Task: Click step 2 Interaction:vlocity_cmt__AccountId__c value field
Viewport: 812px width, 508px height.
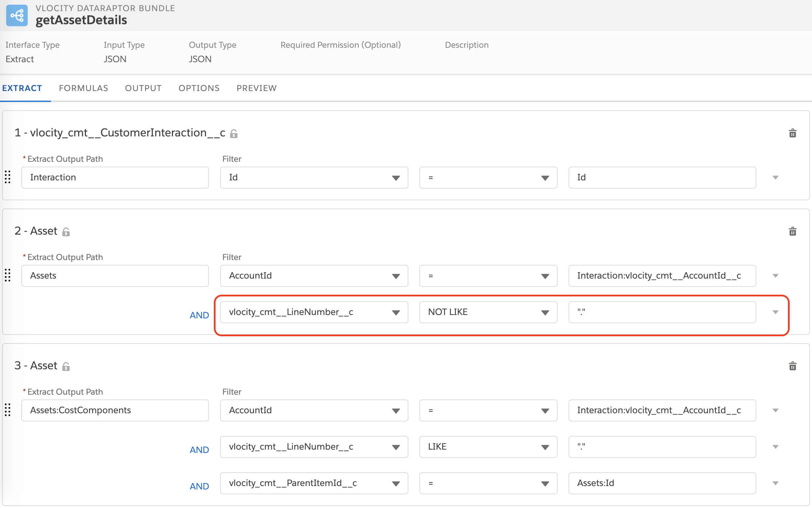Action: click(x=662, y=276)
